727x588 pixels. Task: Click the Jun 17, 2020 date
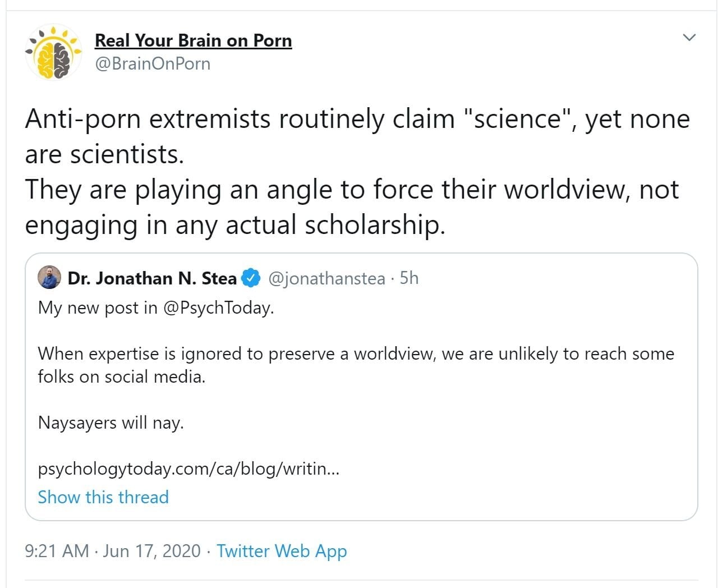pos(152,551)
